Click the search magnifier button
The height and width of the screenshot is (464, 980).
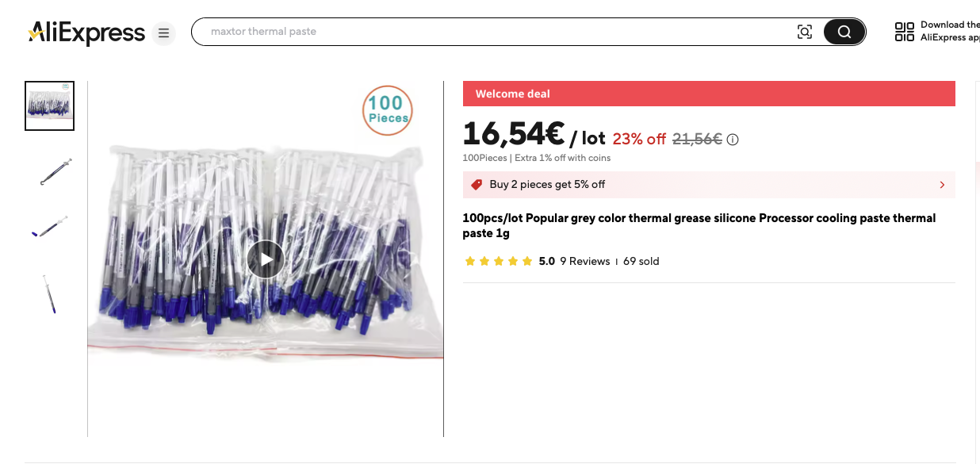click(x=844, y=31)
